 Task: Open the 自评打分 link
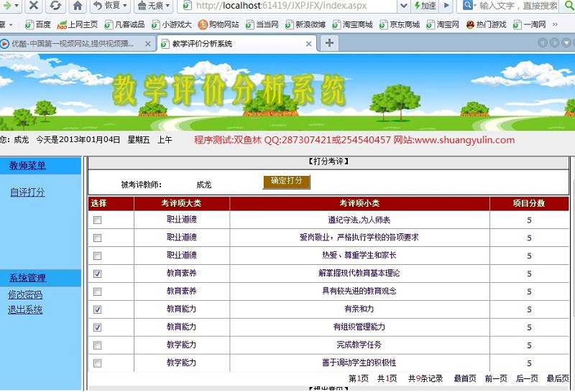[27, 192]
